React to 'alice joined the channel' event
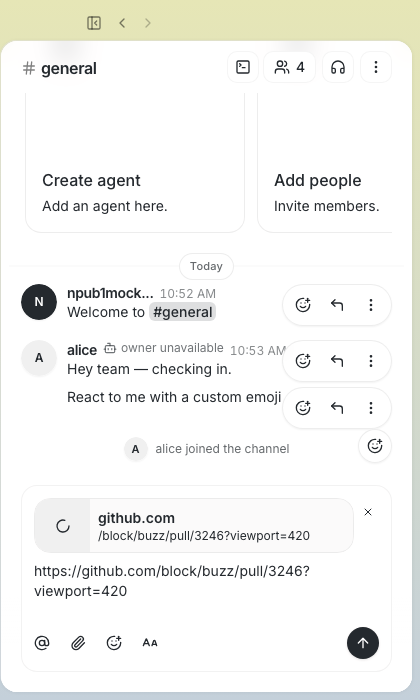 click(x=375, y=446)
